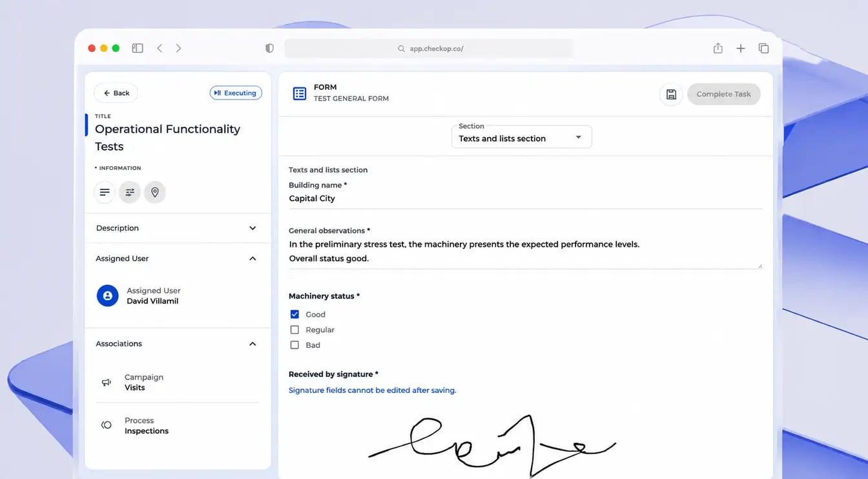The image size is (868, 479).
Task: Click the Complete Task button
Action: 723,94
